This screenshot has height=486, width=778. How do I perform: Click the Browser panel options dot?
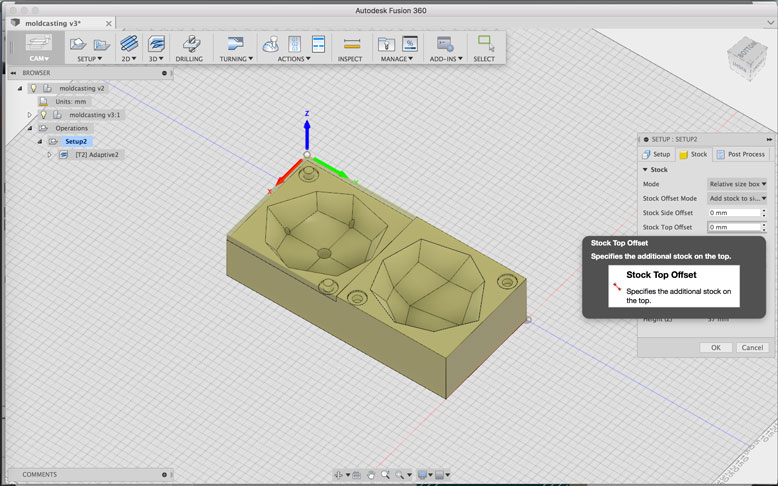click(164, 73)
